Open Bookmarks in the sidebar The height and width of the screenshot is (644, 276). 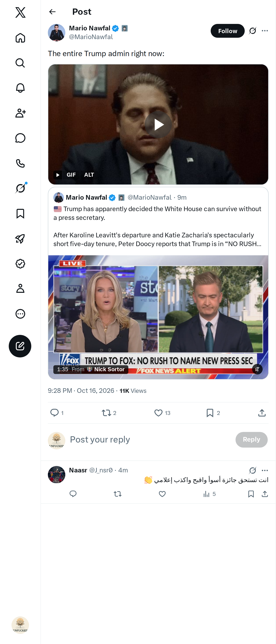click(x=20, y=214)
